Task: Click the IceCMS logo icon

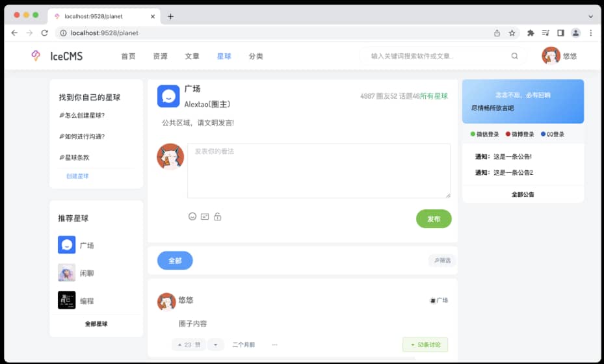Action: click(36, 56)
